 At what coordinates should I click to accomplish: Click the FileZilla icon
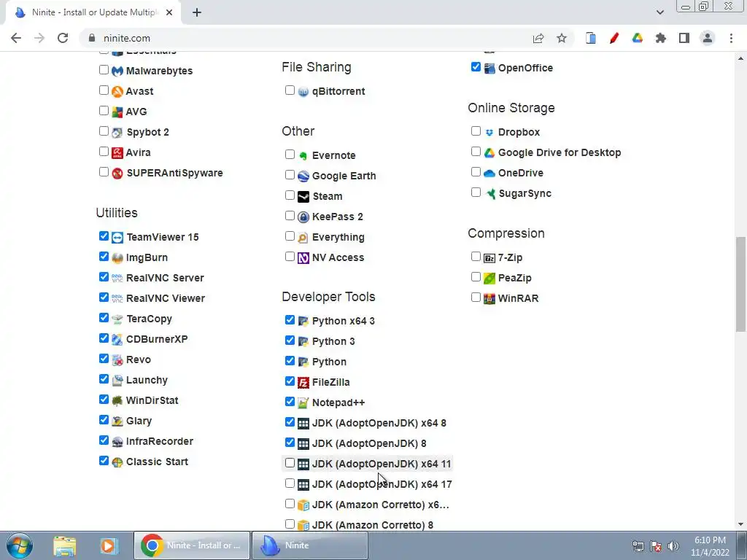click(303, 382)
